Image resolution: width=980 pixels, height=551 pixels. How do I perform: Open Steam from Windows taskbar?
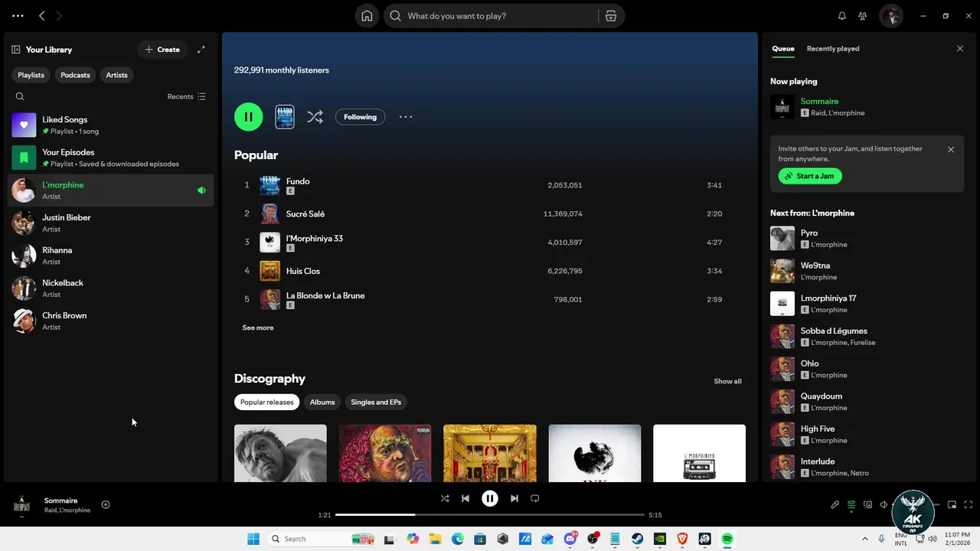pos(637,539)
